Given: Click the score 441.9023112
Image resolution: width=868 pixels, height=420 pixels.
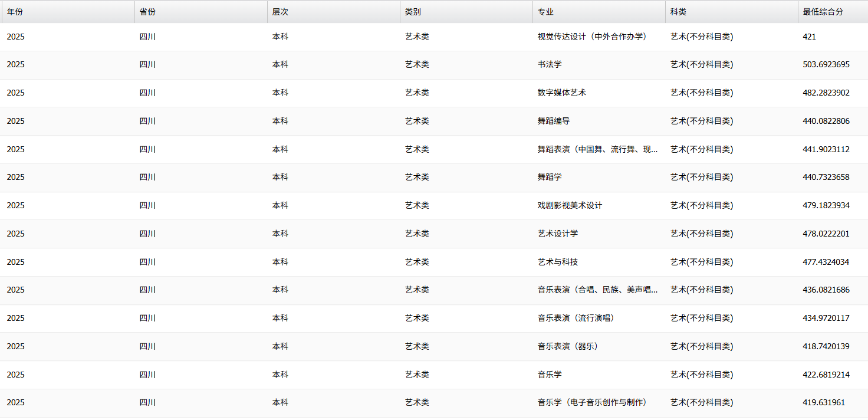Looking at the screenshot, I should 826,149.
